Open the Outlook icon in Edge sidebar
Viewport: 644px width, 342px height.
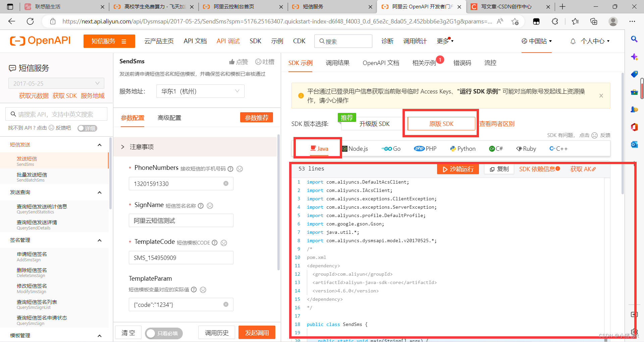(x=634, y=144)
